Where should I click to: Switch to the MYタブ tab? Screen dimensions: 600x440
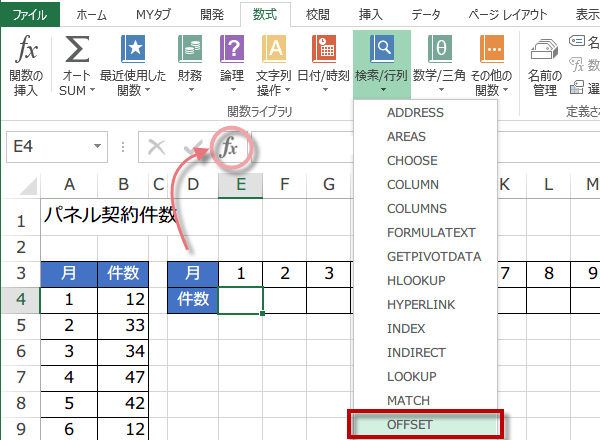(x=153, y=15)
